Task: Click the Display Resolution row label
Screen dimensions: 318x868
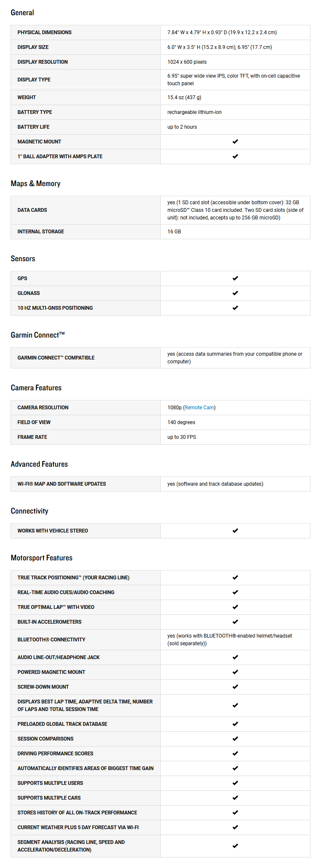Action: pos(43,62)
